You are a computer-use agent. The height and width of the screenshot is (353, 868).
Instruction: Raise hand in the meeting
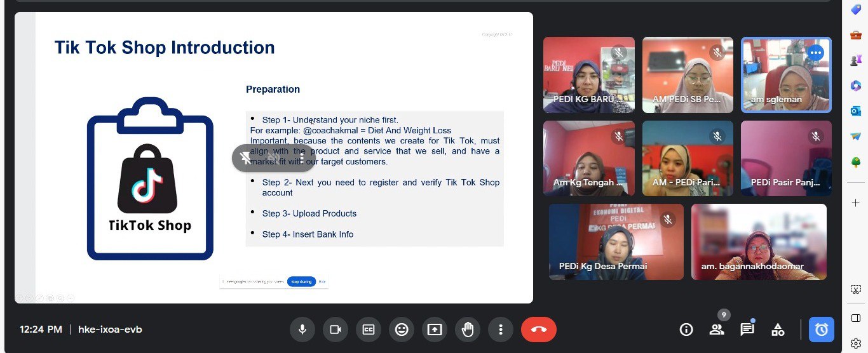(468, 330)
